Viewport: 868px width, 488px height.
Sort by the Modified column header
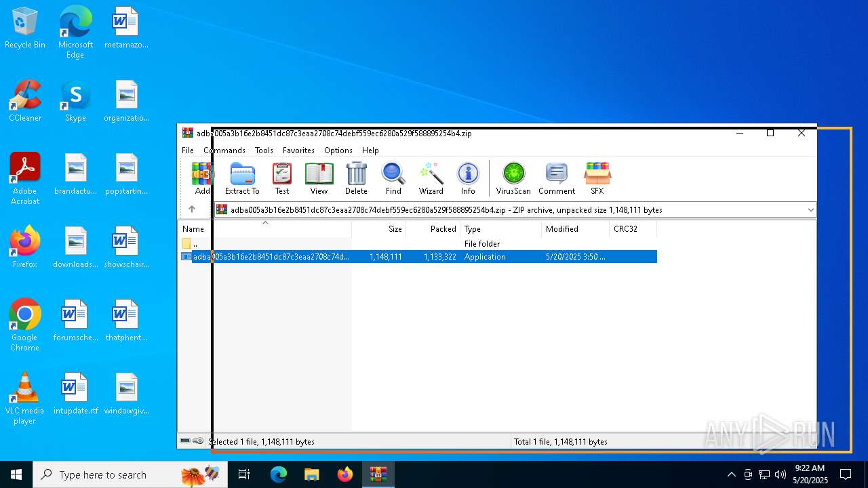[x=576, y=229]
